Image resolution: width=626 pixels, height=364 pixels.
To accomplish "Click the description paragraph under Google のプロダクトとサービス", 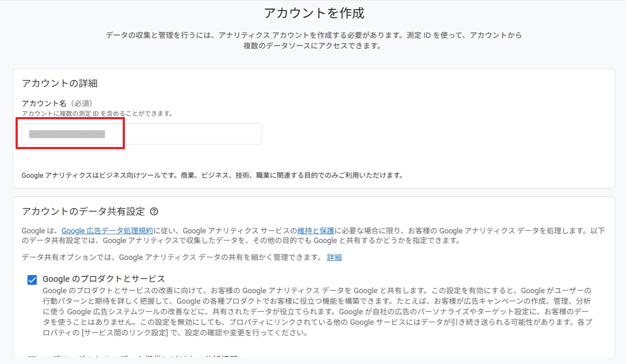I will click(316, 312).
